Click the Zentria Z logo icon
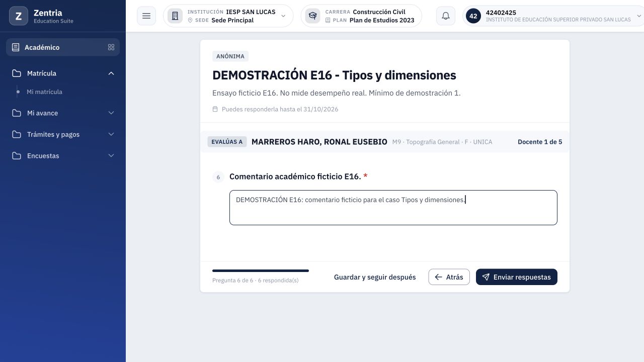This screenshot has width=644, height=362. tap(19, 16)
